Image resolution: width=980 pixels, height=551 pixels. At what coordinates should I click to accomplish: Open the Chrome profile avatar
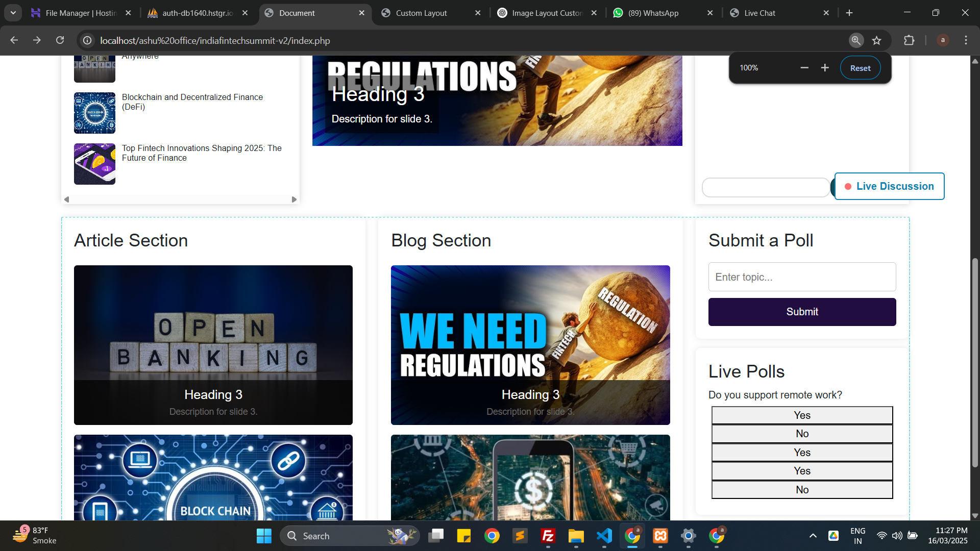click(943, 40)
